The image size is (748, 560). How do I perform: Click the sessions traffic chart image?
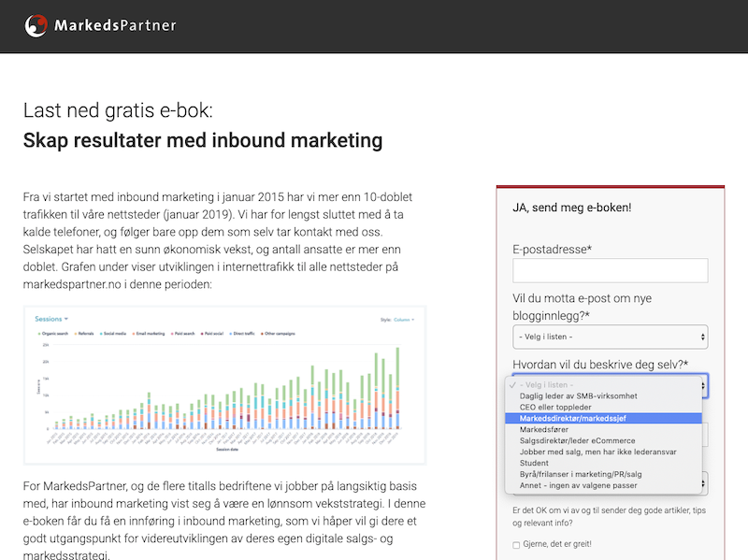point(224,385)
